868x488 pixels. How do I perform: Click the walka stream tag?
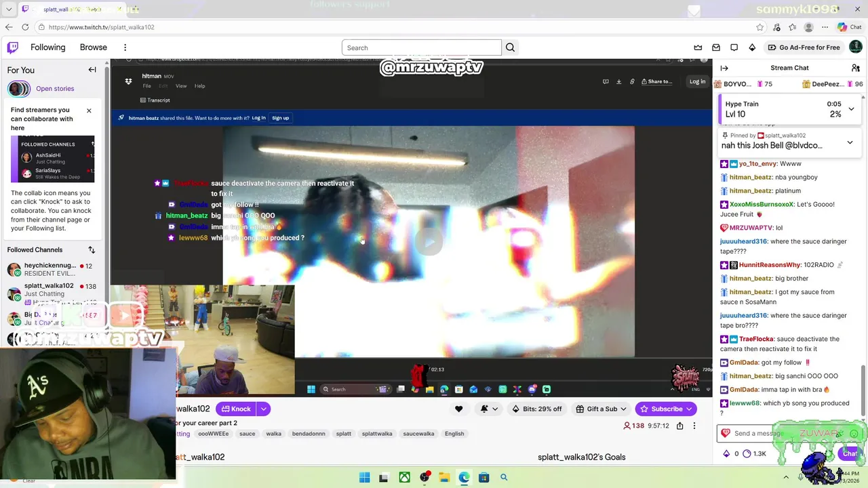pyautogui.click(x=274, y=434)
